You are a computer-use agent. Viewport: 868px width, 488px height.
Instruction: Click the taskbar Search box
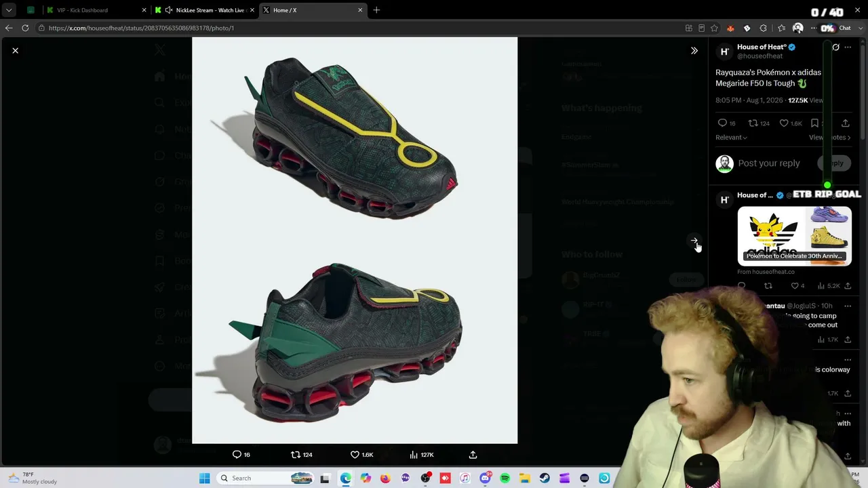[x=267, y=479]
